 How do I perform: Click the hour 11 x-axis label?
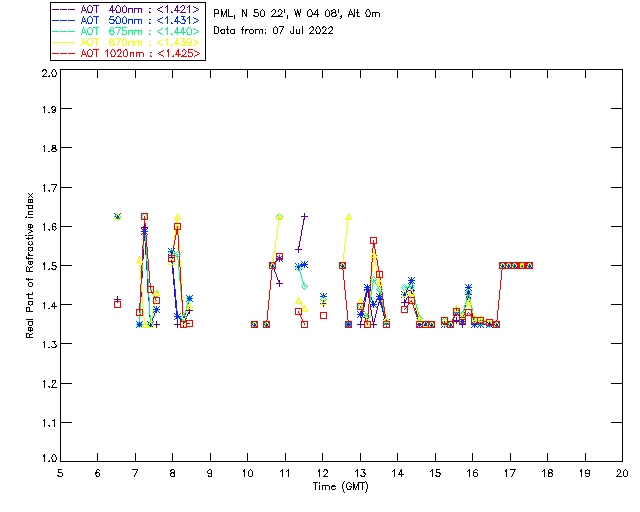pos(285,473)
